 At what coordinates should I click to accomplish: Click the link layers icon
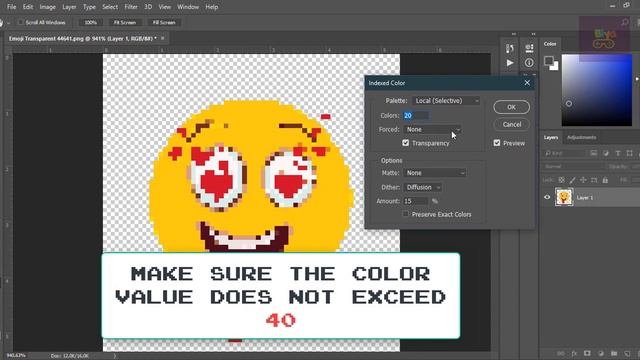[561, 353]
